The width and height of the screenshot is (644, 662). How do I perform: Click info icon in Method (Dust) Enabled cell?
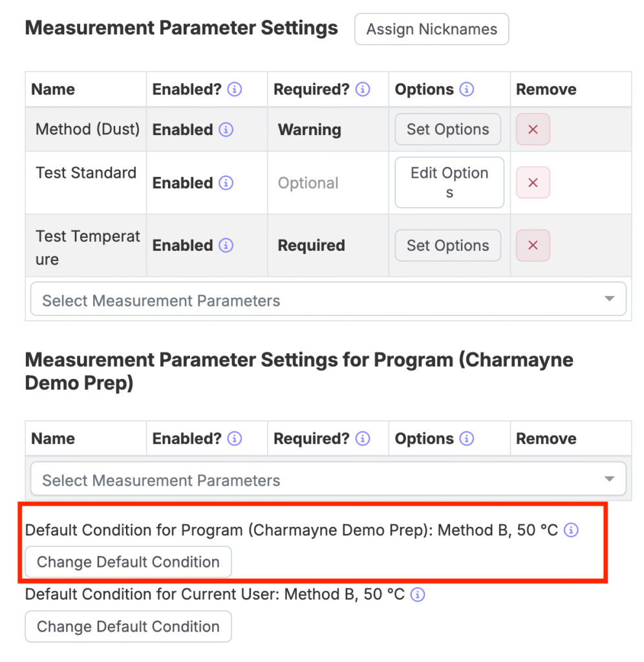(x=226, y=129)
